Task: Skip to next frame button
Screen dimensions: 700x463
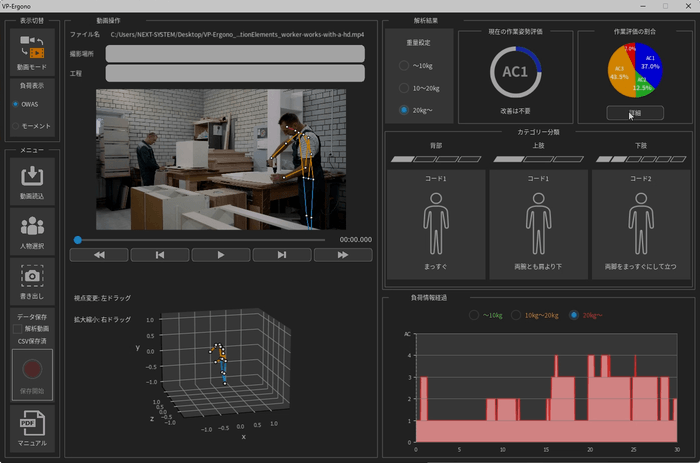Action: point(282,255)
